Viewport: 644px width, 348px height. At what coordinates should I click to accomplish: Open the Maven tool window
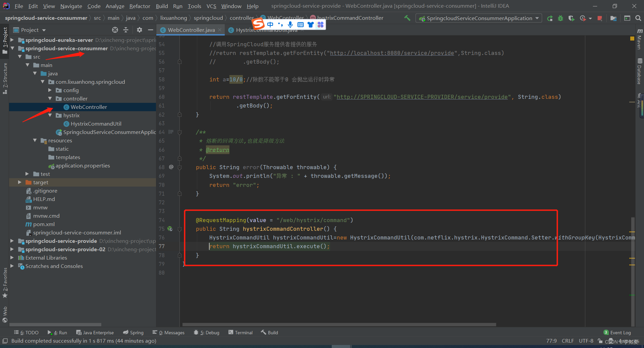(639, 39)
